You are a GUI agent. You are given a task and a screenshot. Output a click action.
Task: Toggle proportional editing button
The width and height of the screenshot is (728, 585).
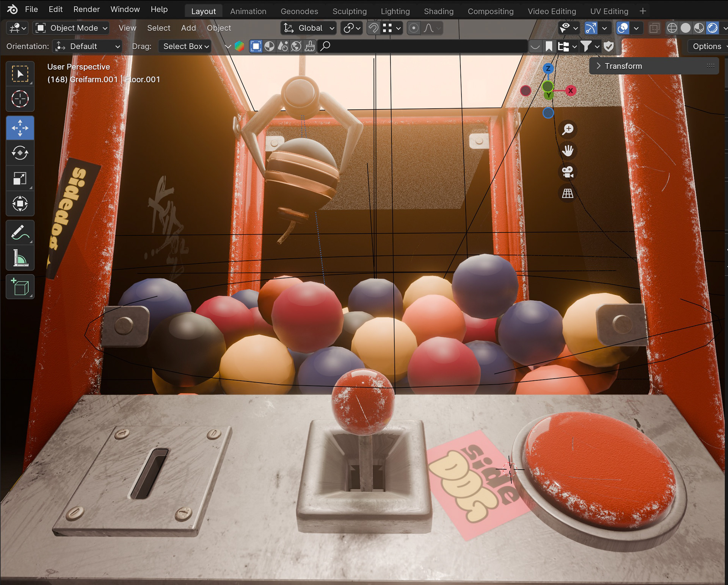tap(414, 28)
